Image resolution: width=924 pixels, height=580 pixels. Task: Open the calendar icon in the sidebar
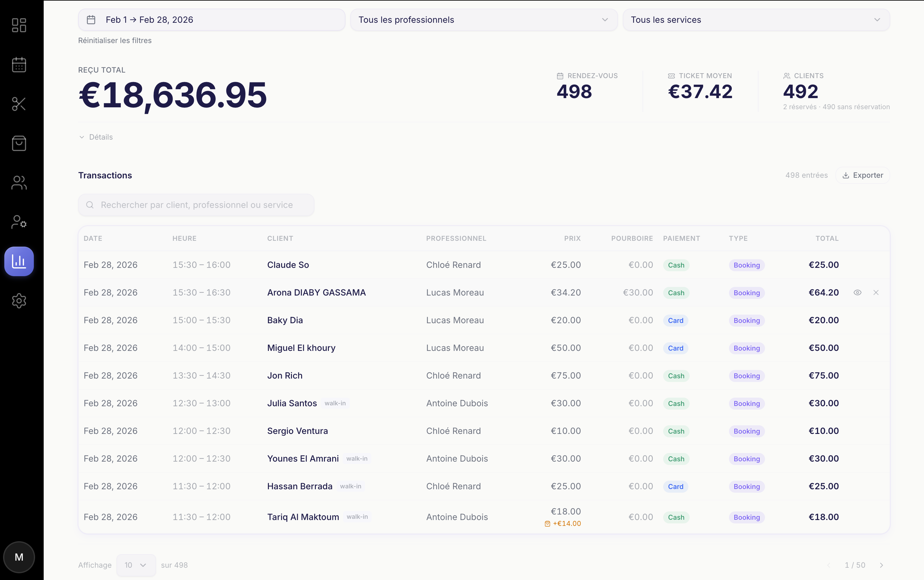pos(19,65)
